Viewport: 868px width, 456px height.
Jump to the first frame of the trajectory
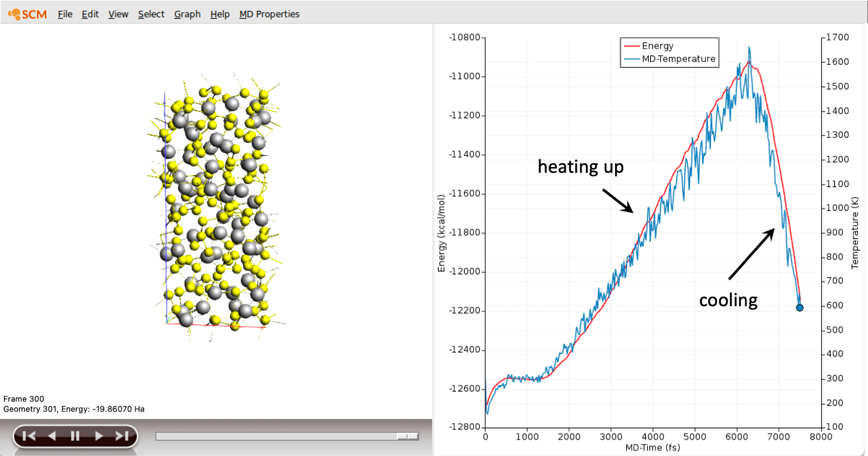pyautogui.click(x=29, y=435)
